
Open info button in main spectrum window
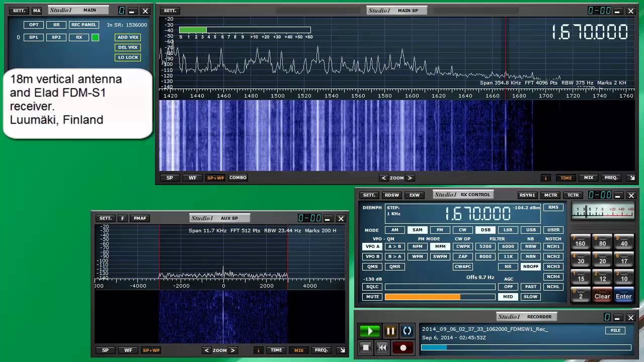click(545, 177)
